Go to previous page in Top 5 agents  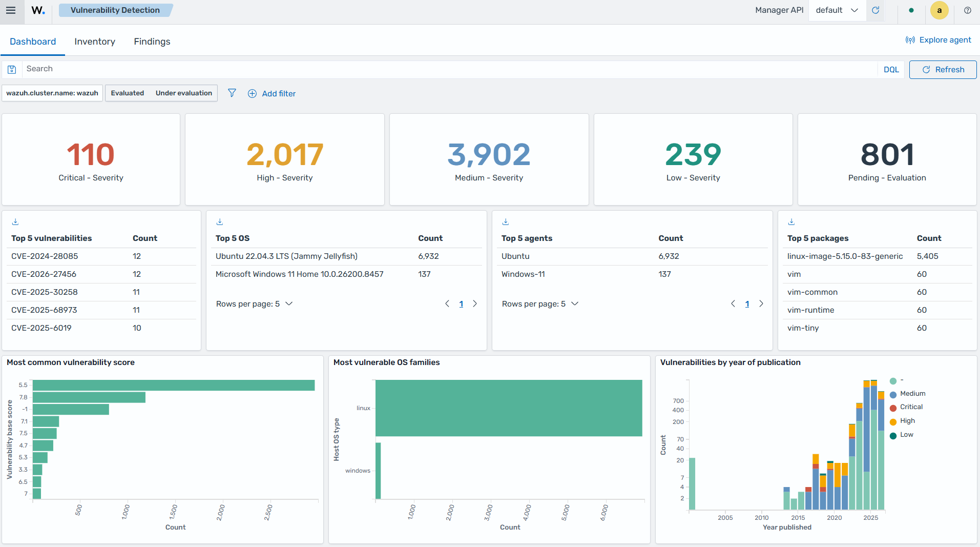(733, 303)
